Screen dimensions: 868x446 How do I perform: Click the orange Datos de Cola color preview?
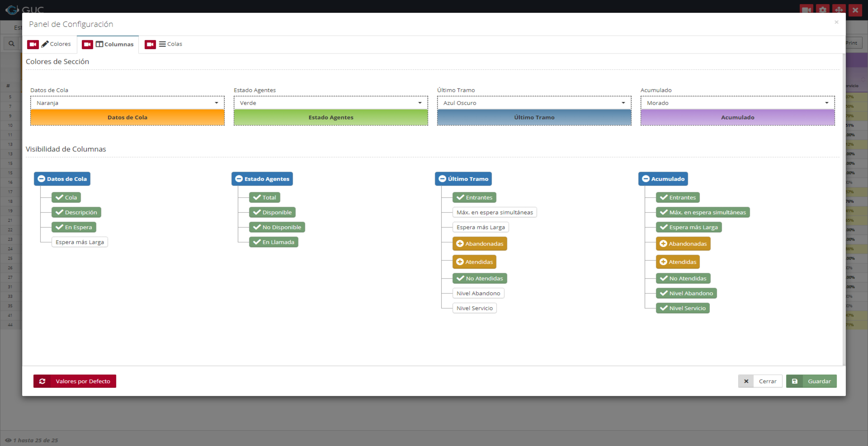point(127,117)
